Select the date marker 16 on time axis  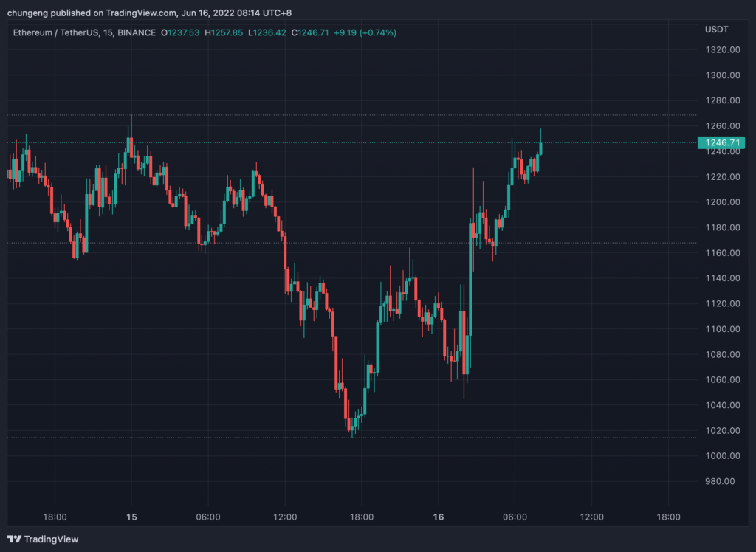pyautogui.click(x=439, y=517)
